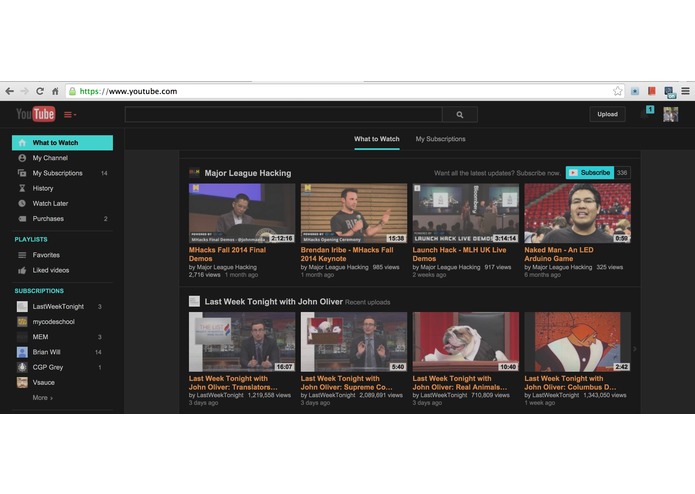Open notifications badge showing 1
The width and height of the screenshot is (695, 494).
pyautogui.click(x=650, y=109)
